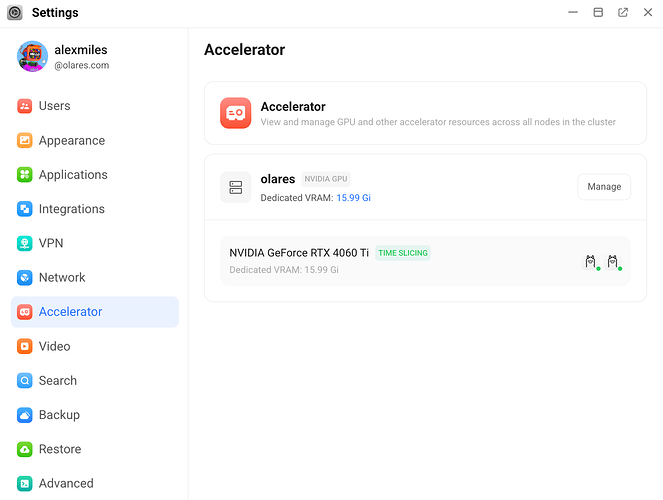The image size is (663, 500).
Task: Open the Users settings icon
Action: (x=25, y=106)
